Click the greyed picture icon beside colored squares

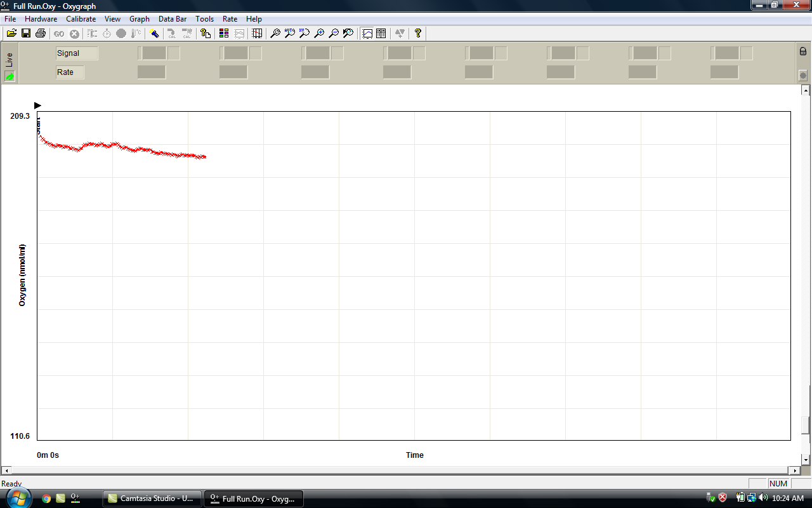click(239, 33)
